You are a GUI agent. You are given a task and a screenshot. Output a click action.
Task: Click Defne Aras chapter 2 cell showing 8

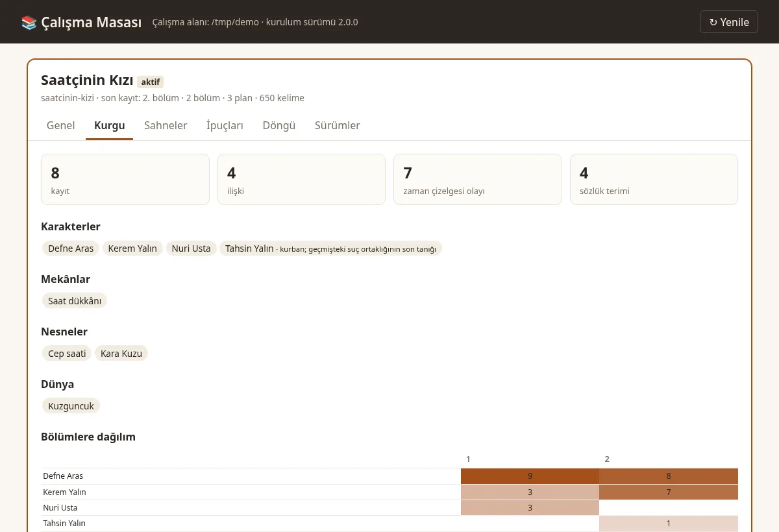point(669,476)
